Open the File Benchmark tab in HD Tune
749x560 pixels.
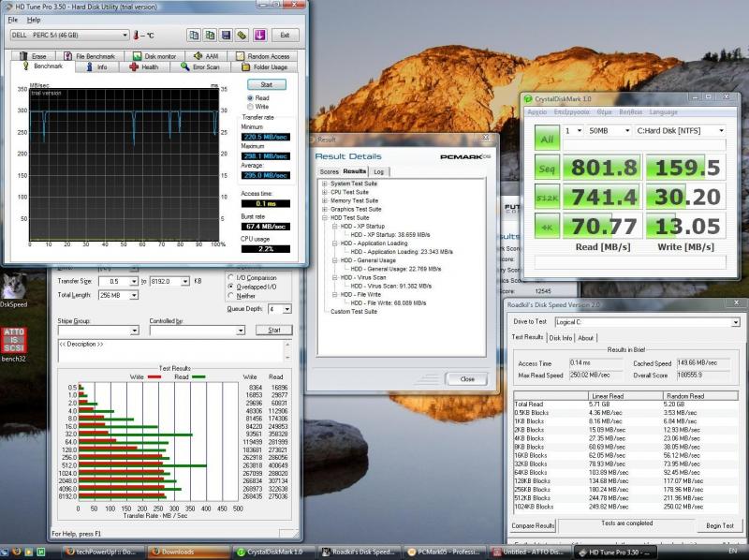coord(90,56)
